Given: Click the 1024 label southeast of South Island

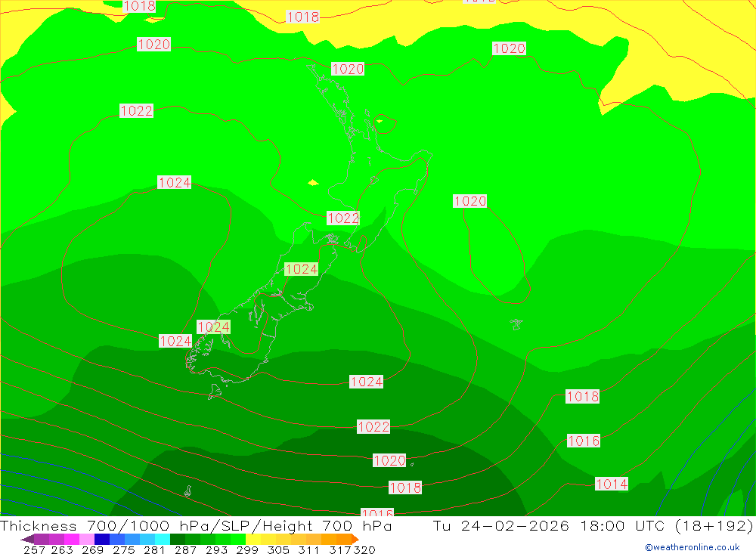Looking at the screenshot, I should 367,382.
